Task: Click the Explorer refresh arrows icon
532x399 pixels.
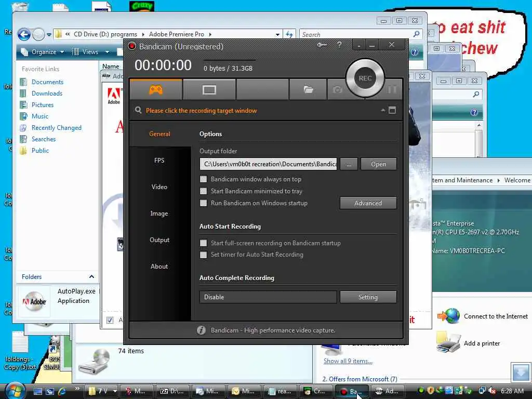Action: (x=289, y=34)
